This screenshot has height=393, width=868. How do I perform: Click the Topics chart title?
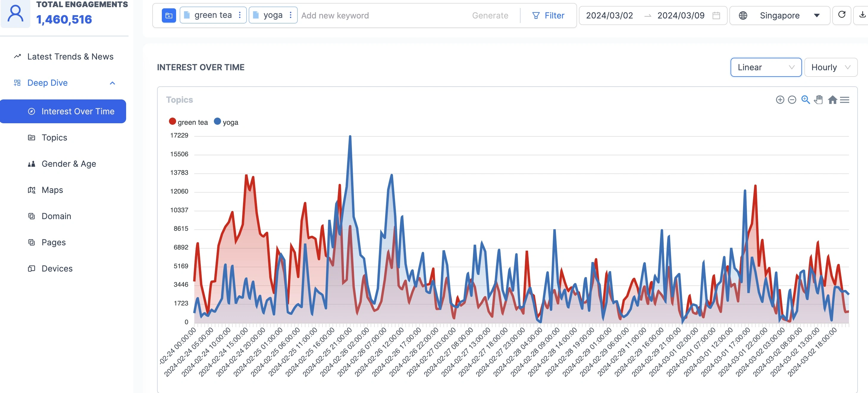coord(180,100)
